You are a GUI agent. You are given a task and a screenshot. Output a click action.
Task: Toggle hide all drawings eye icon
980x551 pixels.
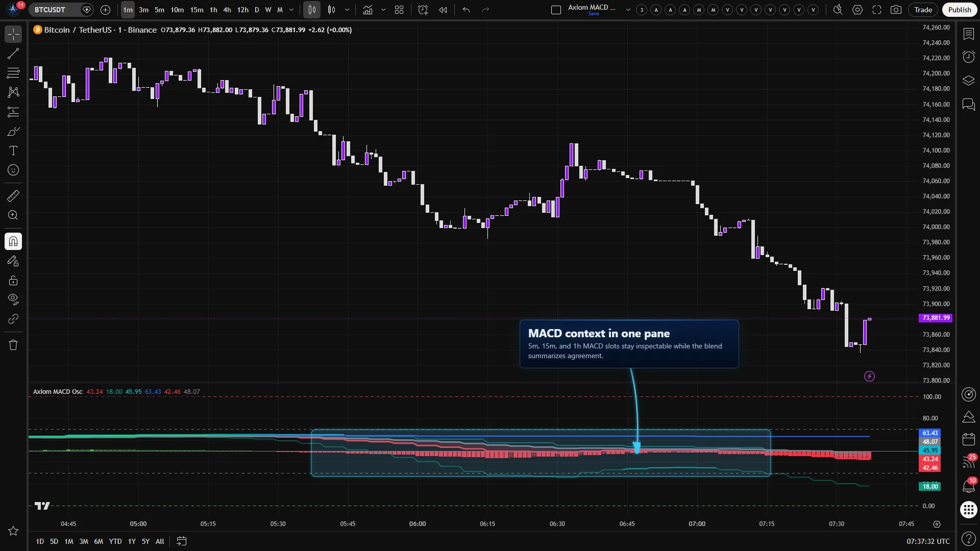coord(13,299)
